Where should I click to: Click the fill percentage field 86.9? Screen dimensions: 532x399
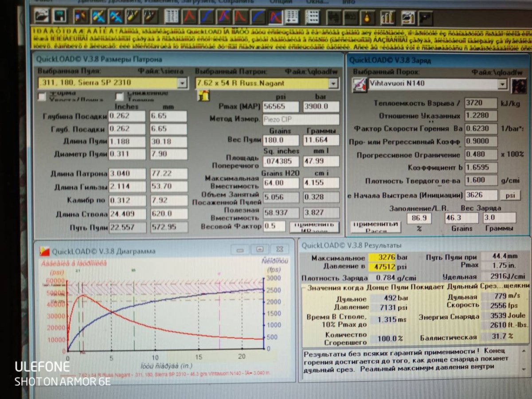(419, 219)
